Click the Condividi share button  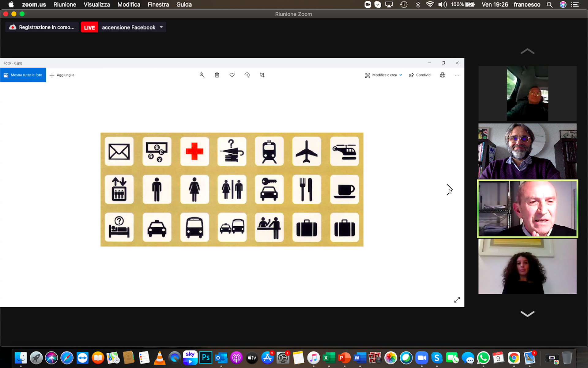click(420, 75)
